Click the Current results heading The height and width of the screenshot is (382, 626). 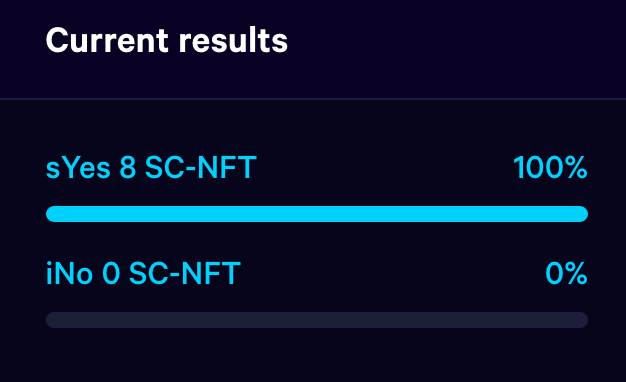(166, 40)
